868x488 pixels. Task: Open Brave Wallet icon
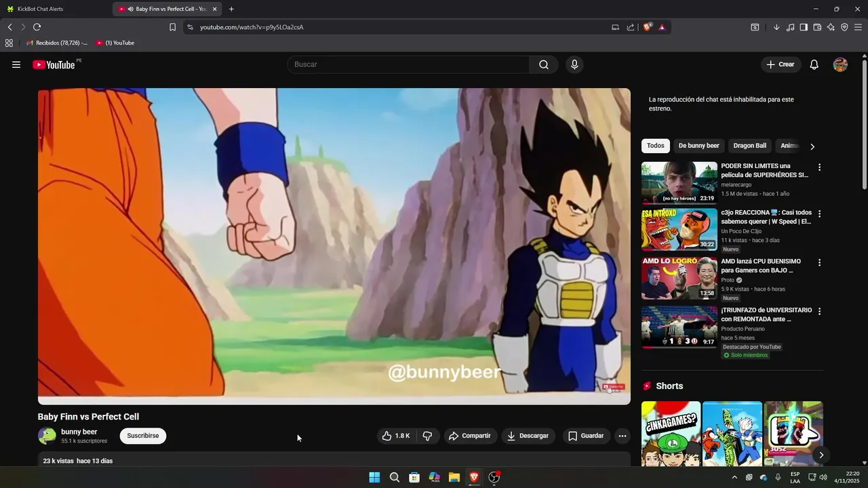point(817,27)
